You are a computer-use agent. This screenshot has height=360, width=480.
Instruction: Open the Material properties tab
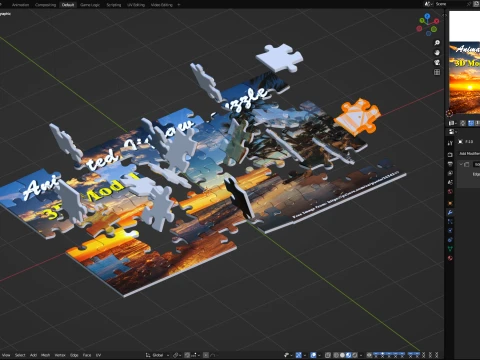click(450, 258)
